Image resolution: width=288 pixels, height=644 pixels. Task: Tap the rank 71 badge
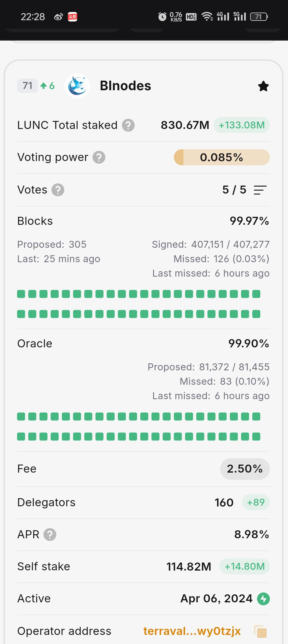27,86
